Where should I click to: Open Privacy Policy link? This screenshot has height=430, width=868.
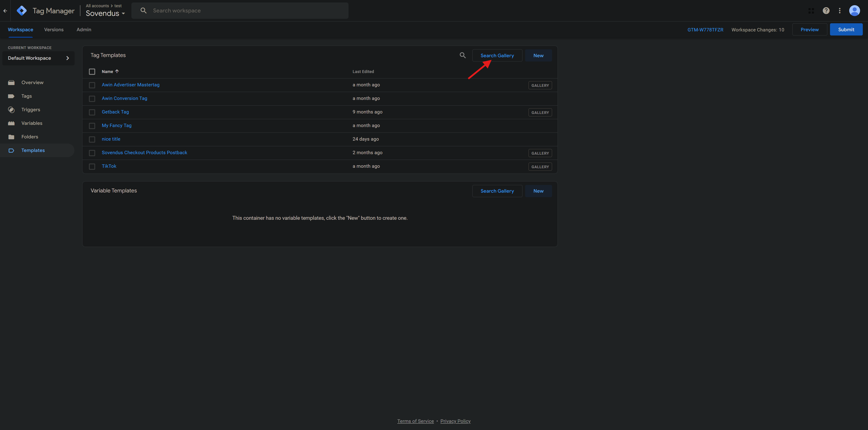click(x=455, y=421)
